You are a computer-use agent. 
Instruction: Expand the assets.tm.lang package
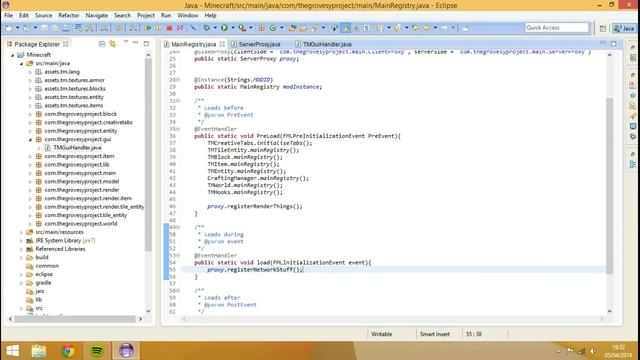click(30, 72)
